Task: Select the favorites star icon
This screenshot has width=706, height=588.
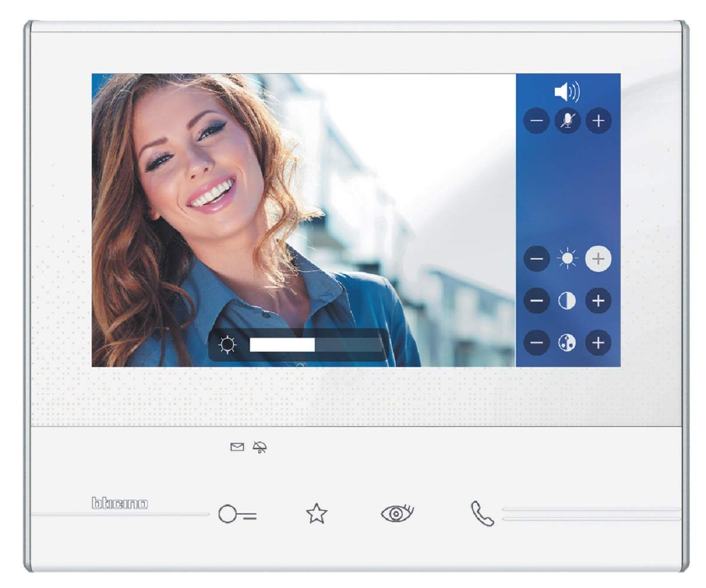Action: pyautogui.click(x=317, y=514)
